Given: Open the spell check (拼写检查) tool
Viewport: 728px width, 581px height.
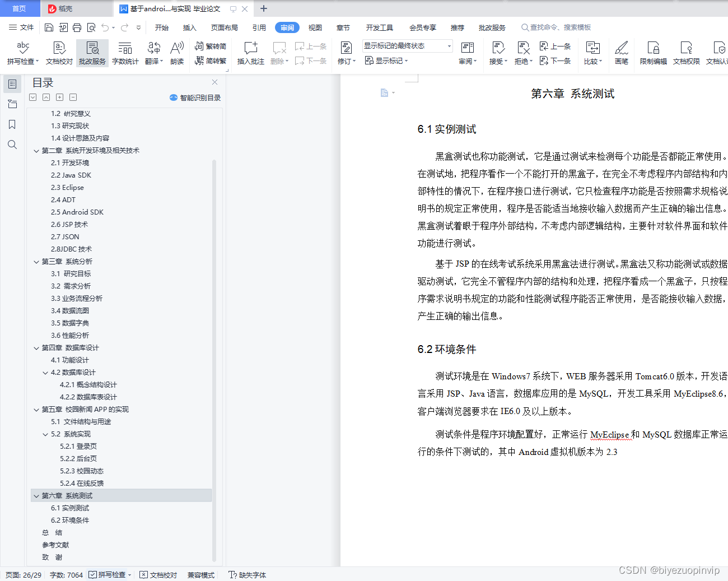Looking at the screenshot, I should pos(23,53).
